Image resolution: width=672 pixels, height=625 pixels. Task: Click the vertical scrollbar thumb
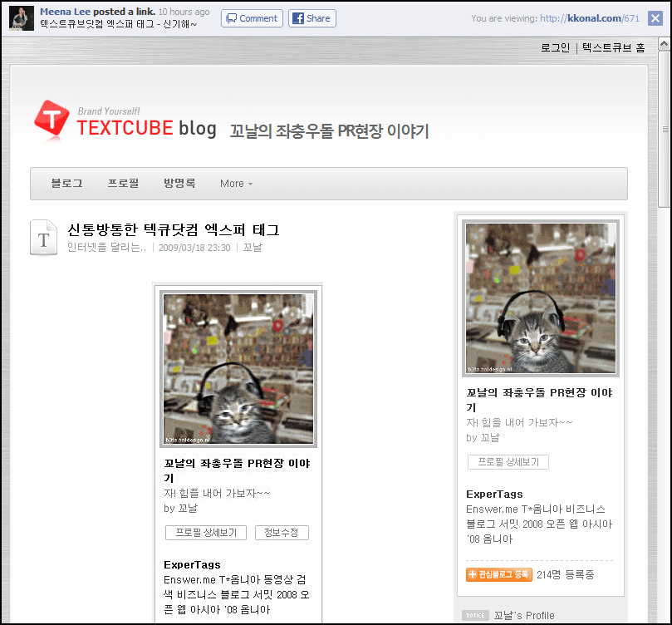(x=664, y=129)
